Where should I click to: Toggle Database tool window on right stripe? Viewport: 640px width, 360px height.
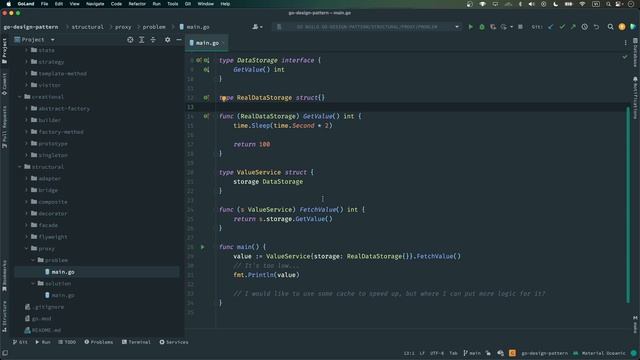(x=636, y=52)
